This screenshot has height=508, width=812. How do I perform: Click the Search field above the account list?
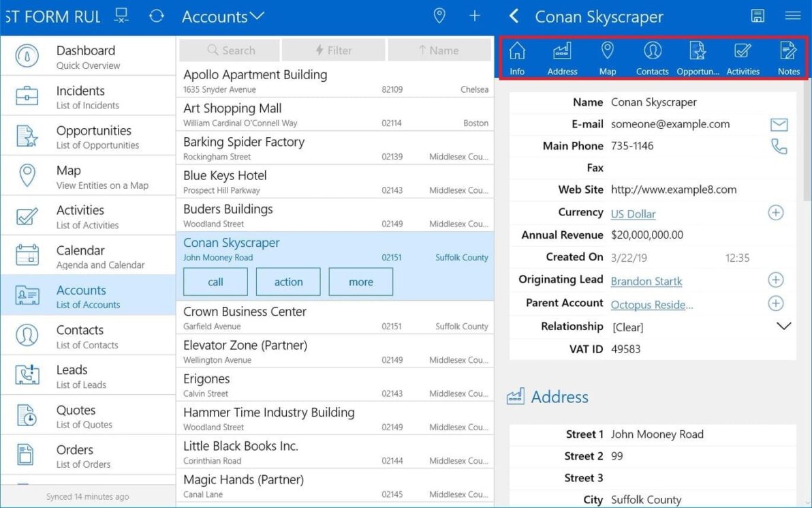point(229,49)
